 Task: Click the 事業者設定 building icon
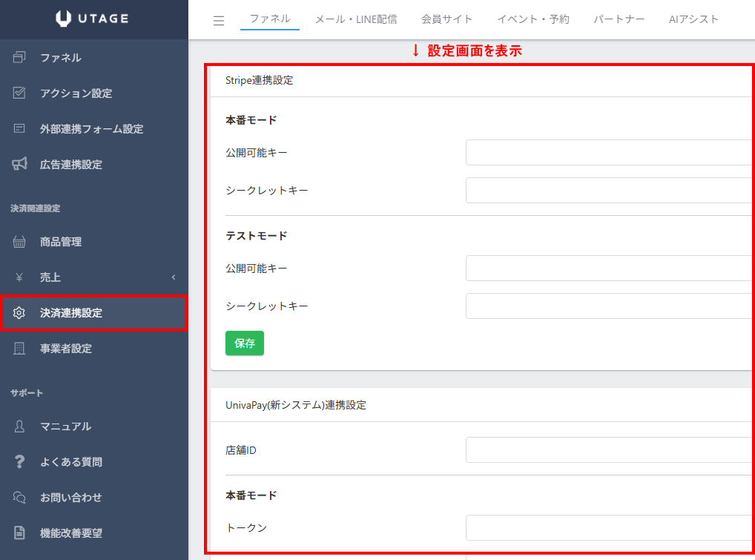tap(20, 349)
